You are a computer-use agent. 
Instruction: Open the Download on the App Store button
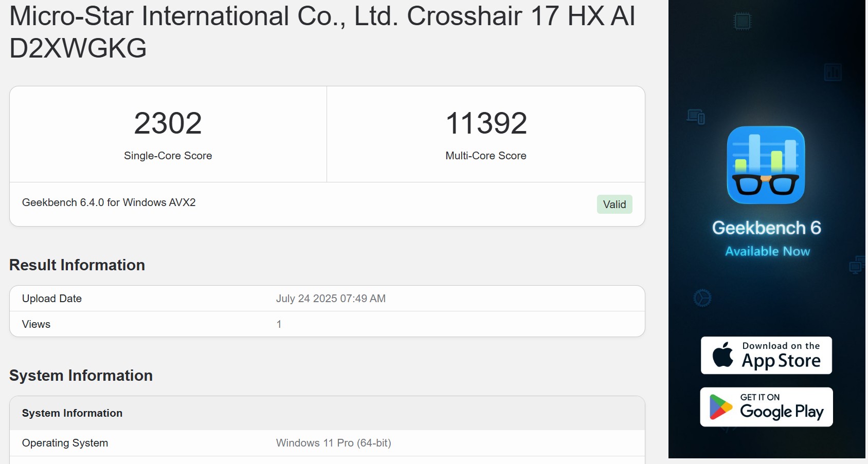coord(766,355)
